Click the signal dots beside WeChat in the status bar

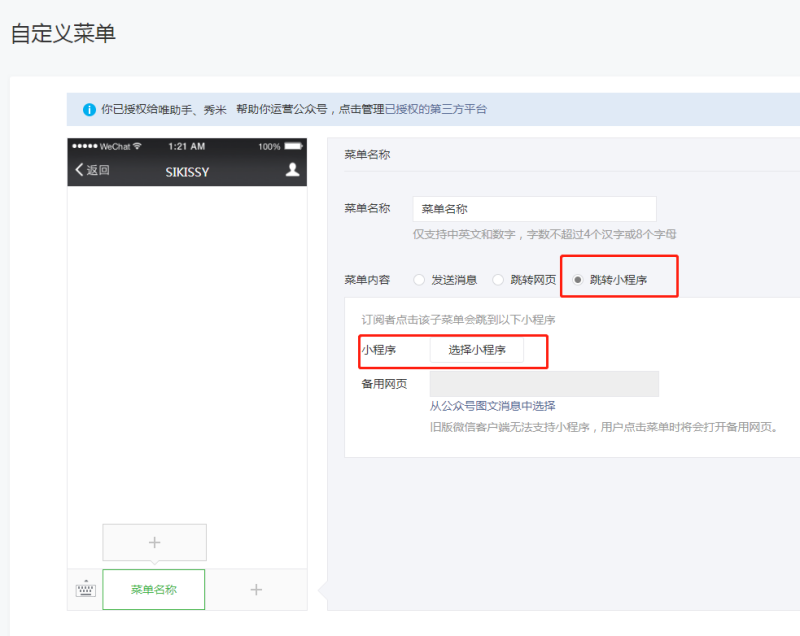84,146
